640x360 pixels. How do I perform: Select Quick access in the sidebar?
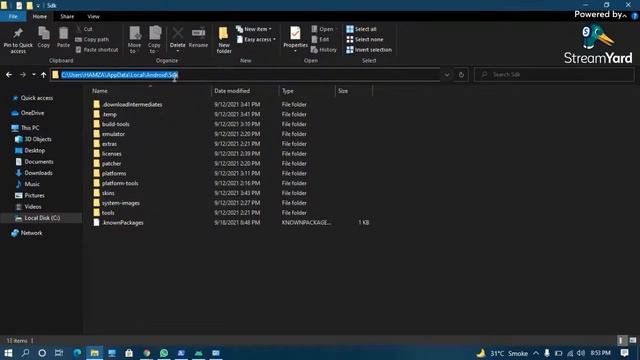(x=37, y=98)
